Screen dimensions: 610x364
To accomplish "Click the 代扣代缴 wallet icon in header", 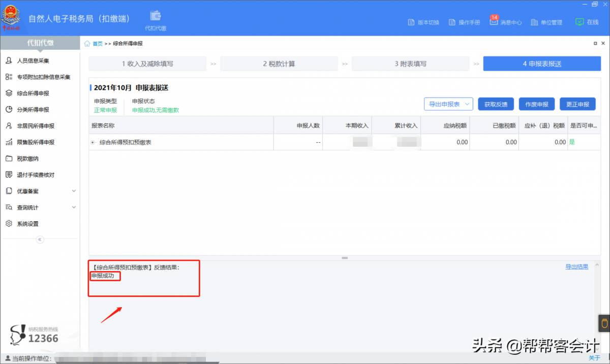I will tap(155, 16).
